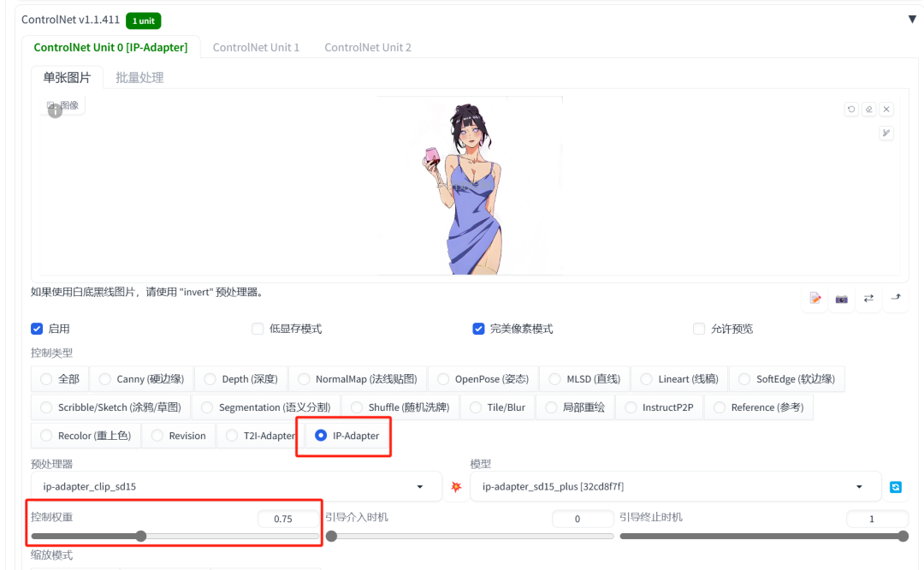Viewport: 924px width, 570px height.
Task: Switch to ControlNet Unit 1 tab
Action: point(256,47)
